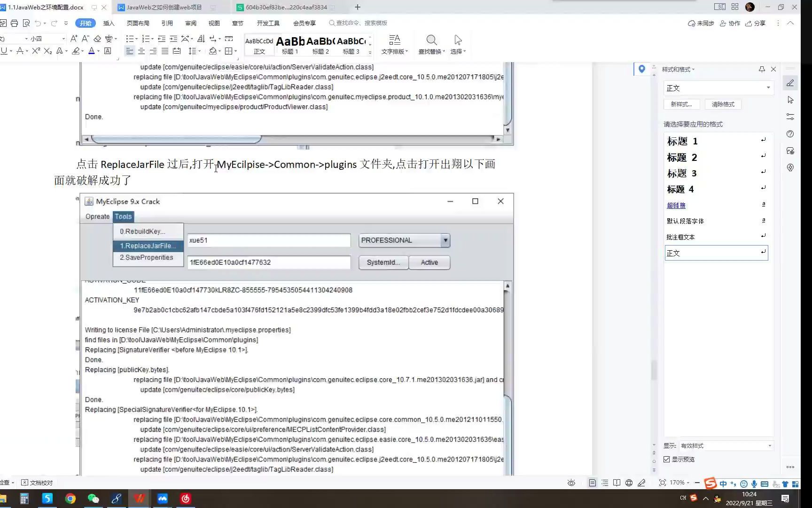Open the 插入 ribbon tab
The image size is (812, 508).
click(x=109, y=23)
